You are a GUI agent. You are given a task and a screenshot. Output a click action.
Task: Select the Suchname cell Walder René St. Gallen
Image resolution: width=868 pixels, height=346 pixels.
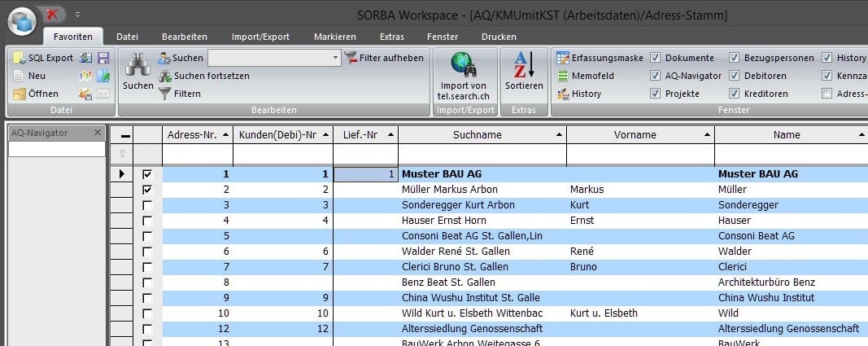click(482, 252)
